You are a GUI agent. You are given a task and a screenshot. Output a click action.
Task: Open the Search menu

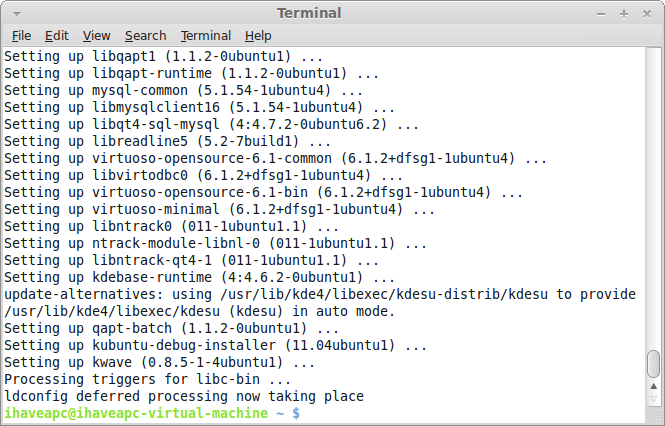145,36
